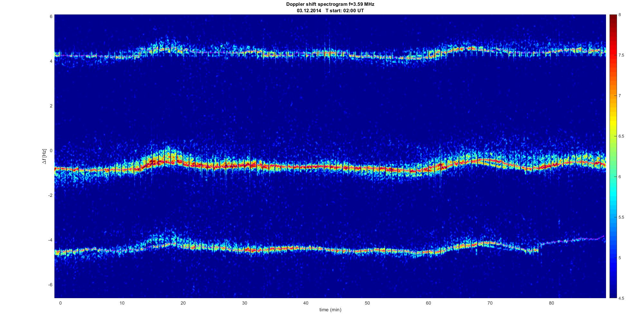Click the Δf-axis tick label "0"
The width and height of the screenshot is (644, 320).
(x=51, y=151)
